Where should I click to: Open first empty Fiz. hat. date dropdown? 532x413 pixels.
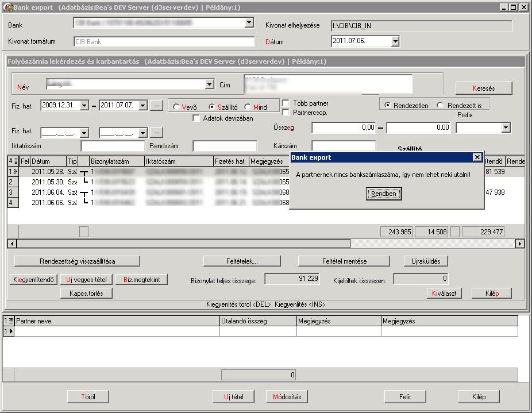click(x=84, y=133)
